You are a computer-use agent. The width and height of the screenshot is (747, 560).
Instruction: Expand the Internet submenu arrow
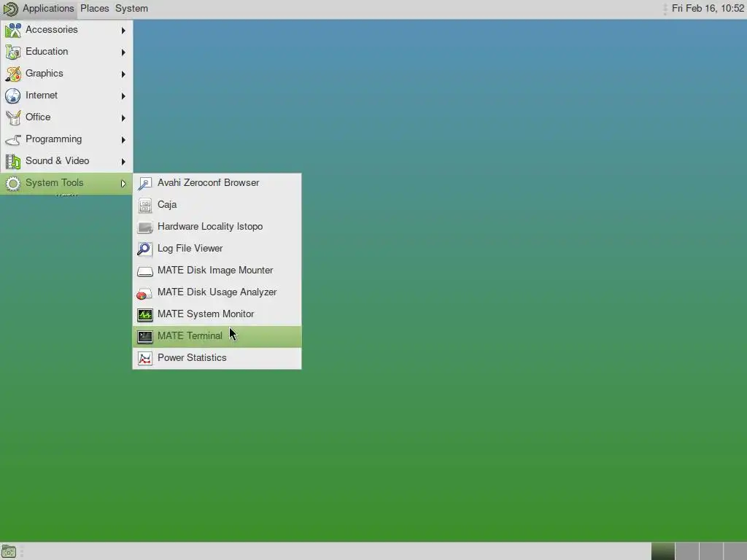123,96
